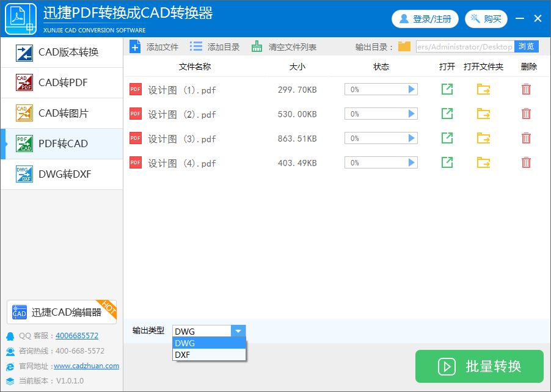Click the yellow output directory folder icon
Image resolution: width=551 pixels, height=392 pixels.
tap(404, 46)
